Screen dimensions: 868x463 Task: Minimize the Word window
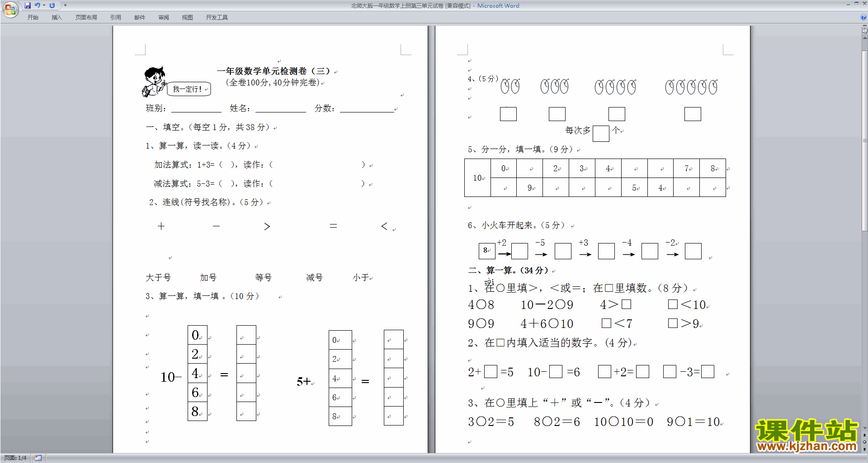(x=848, y=4)
